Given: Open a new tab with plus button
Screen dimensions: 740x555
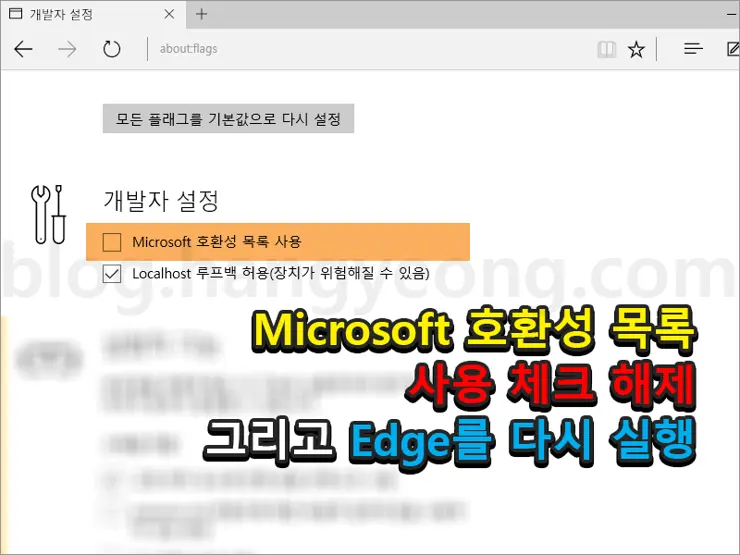Looking at the screenshot, I should pos(202,14).
